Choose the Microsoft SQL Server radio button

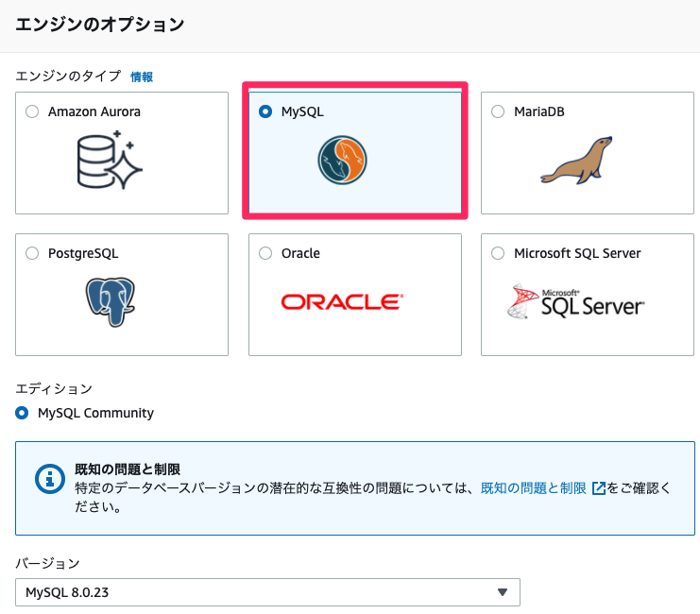tap(498, 253)
